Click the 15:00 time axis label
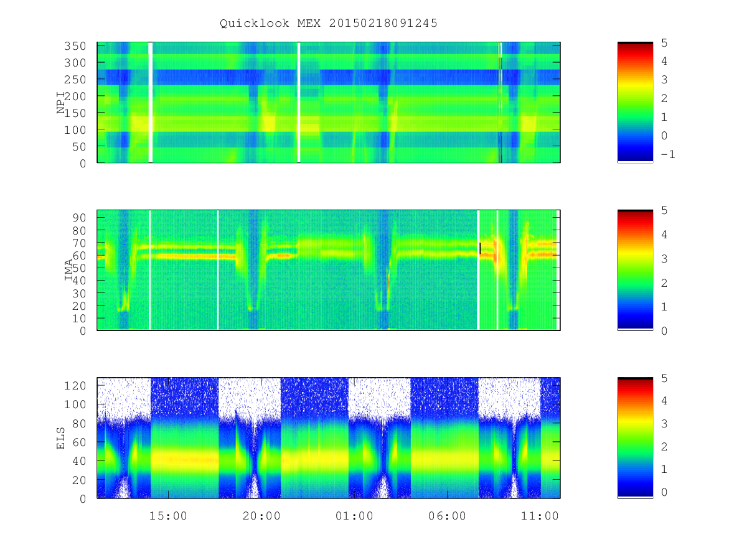Image resolution: width=747 pixels, height=560 pixels. tap(168, 516)
